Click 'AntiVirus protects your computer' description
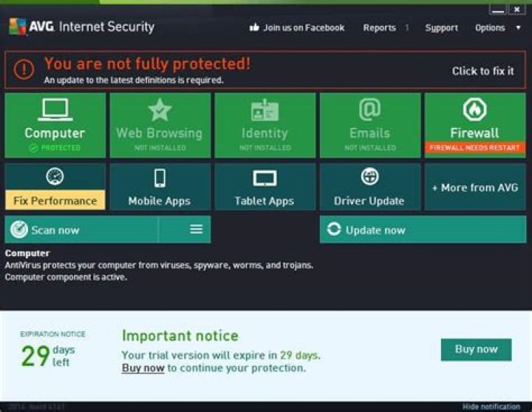The image size is (532, 412). click(x=159, y=265)
